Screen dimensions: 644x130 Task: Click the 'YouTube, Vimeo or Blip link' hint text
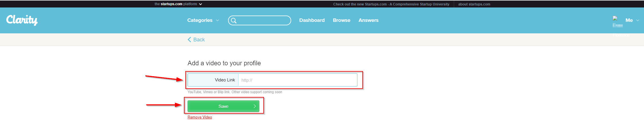pos(235,92)
